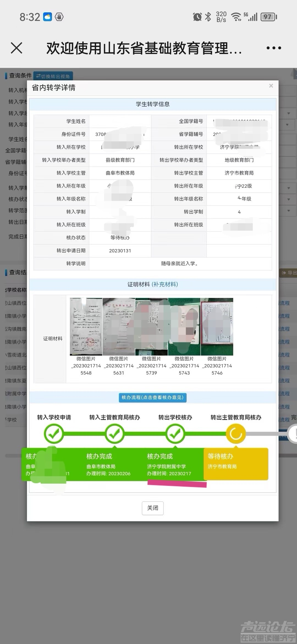Screen dimensions: 297x644
Task: Open last proof thumbnail ending 5746
Action: 217,327
